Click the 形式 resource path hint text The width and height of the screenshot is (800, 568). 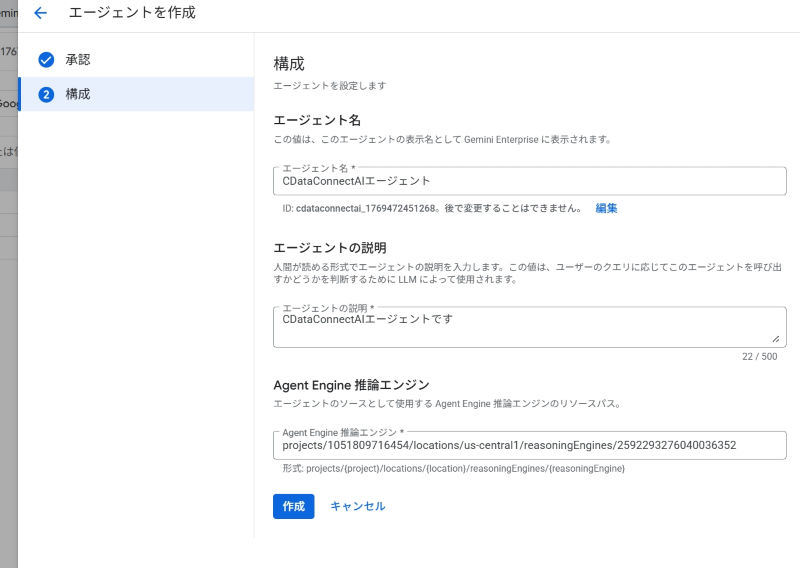tap(453, 468)
